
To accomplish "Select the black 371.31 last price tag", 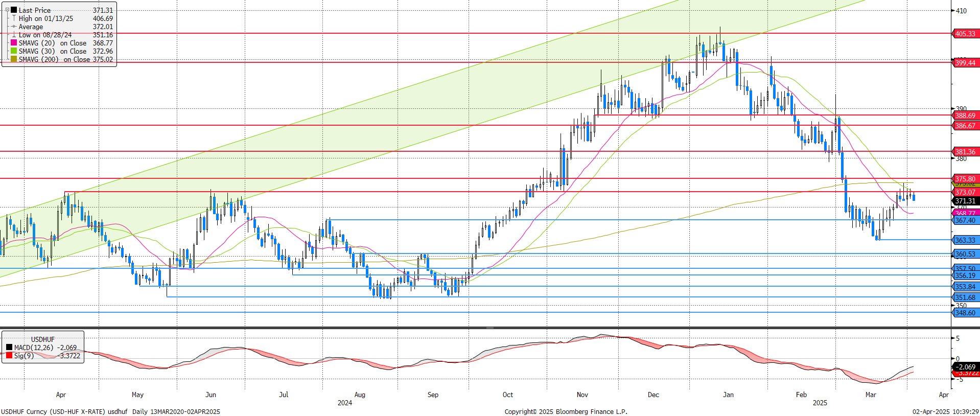I will tap(965, 201).
